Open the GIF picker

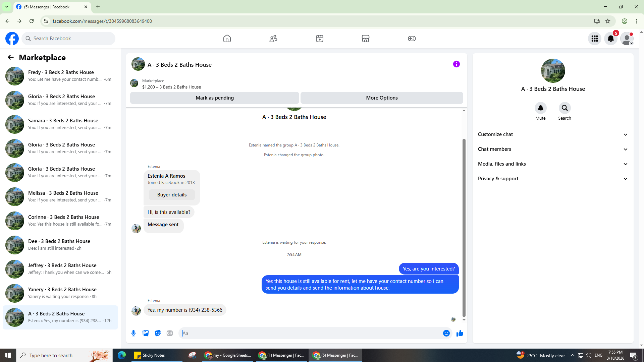pos(170,333)
